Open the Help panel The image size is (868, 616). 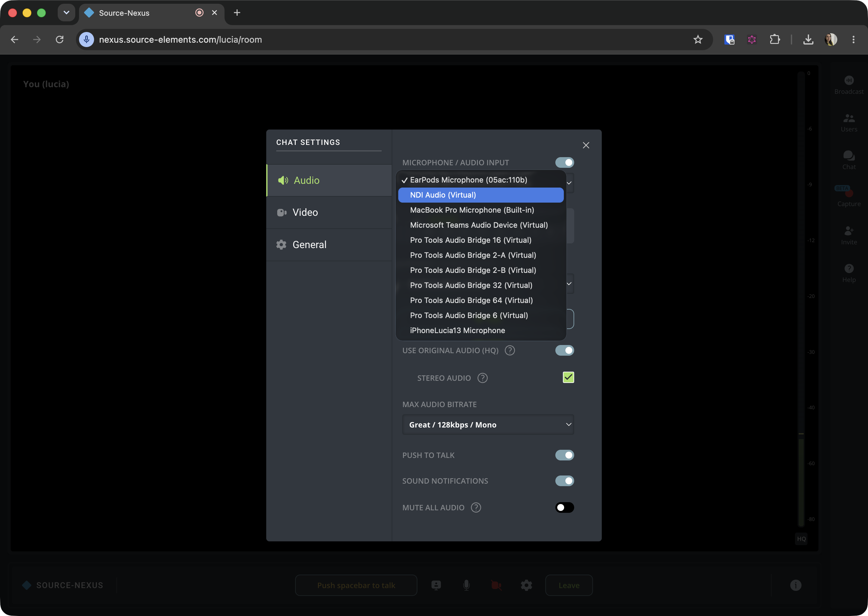[x=849, y=273]
